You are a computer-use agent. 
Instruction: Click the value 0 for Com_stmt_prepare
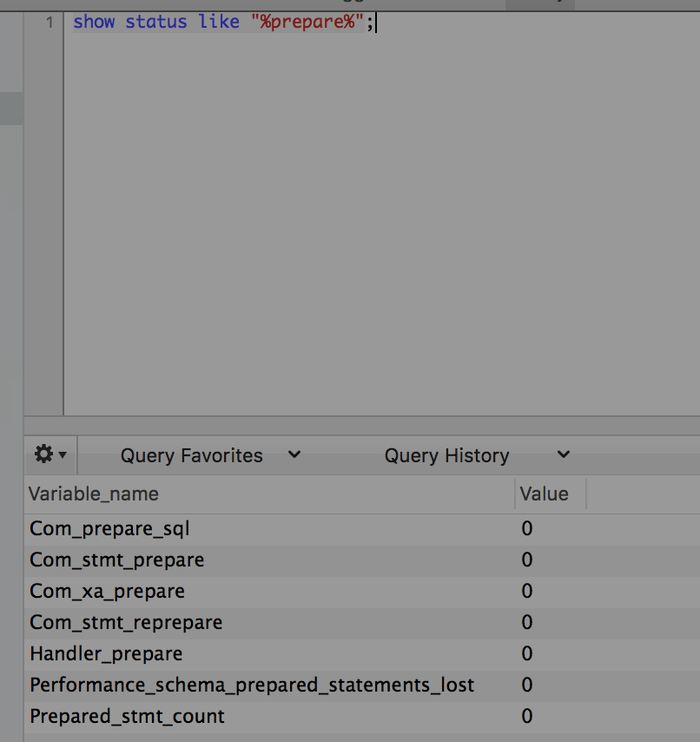(x=527, y=560)
